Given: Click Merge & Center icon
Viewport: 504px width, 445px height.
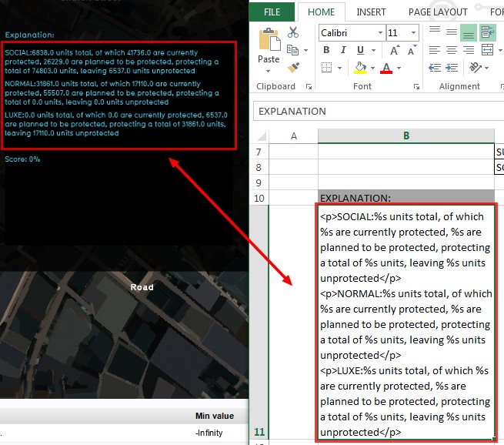Looking at the screenshot, I should (488, 50).
